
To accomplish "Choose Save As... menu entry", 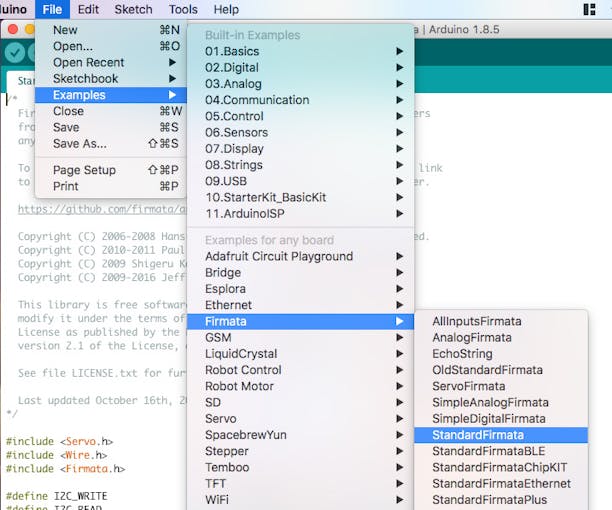I will tap(111, 144).
